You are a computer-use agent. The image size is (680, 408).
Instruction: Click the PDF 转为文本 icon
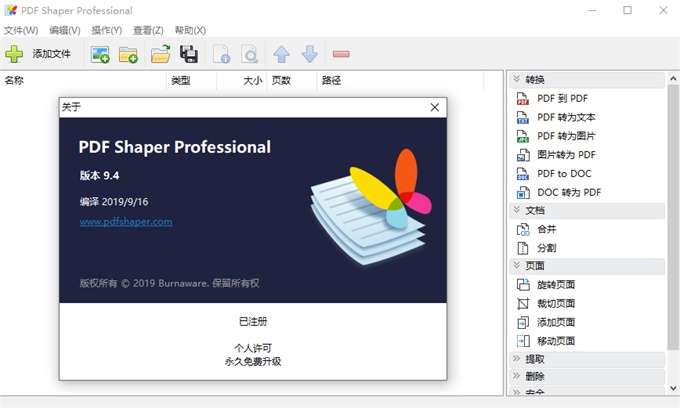tap(523, 117)
